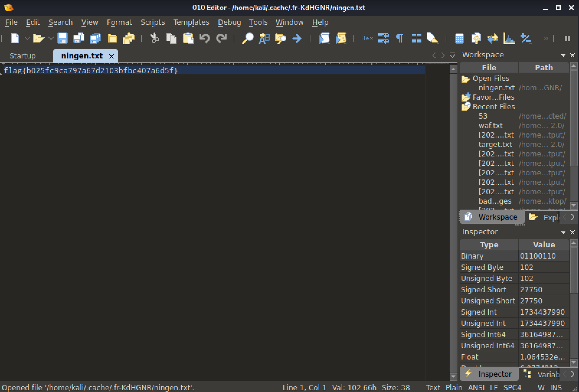Screen dimensions: 579x392
Task: Click the Run Template icon
Action: click(x=341, y=38)
